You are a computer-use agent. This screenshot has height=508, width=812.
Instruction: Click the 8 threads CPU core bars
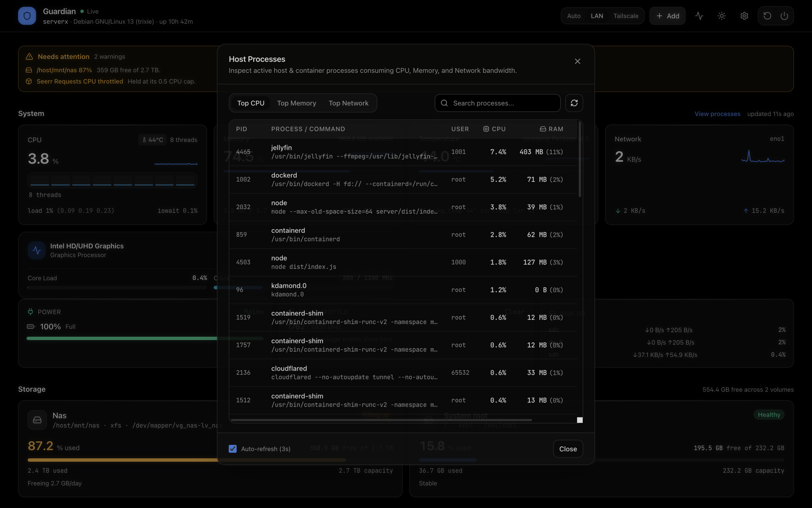pyautogui.click(x=112, y=180)
